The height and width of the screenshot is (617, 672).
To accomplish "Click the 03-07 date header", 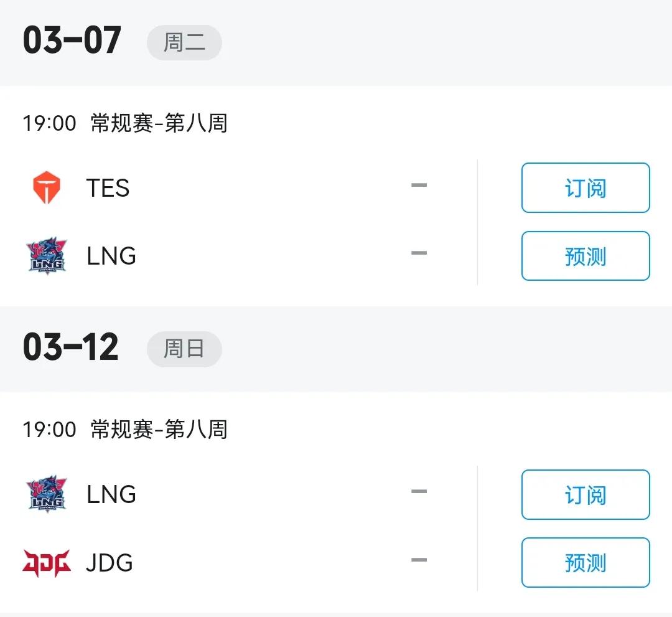I will click(x=72, y=41).
